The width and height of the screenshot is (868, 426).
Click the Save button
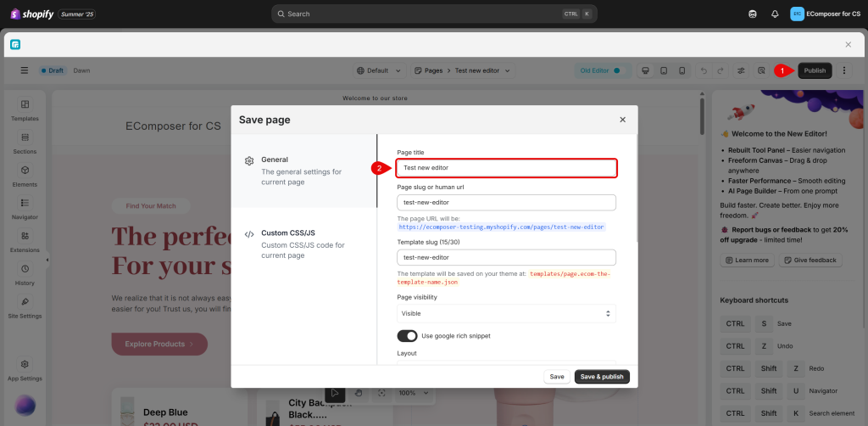pos(557,377)
